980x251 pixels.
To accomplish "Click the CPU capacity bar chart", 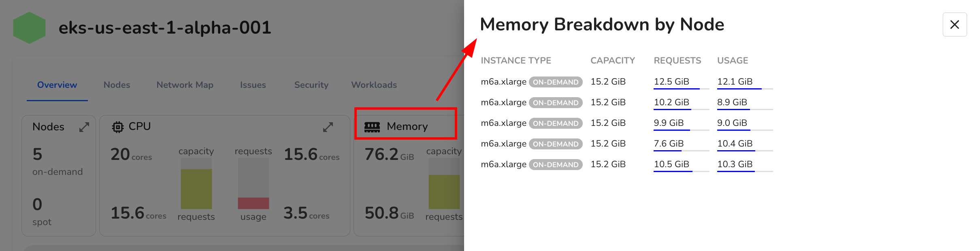I will pos(196,184).
